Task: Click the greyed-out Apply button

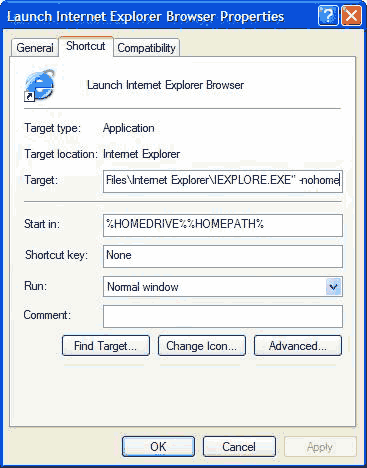Action: pos(320,446)
